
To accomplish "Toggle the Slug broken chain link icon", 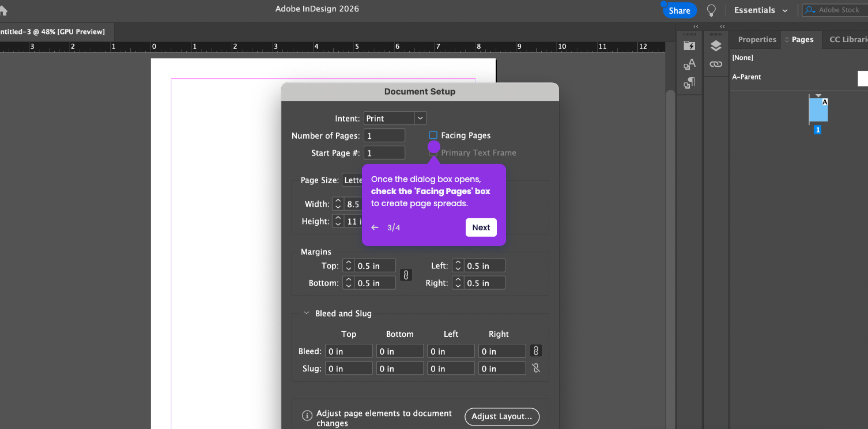I will point(535,368).
